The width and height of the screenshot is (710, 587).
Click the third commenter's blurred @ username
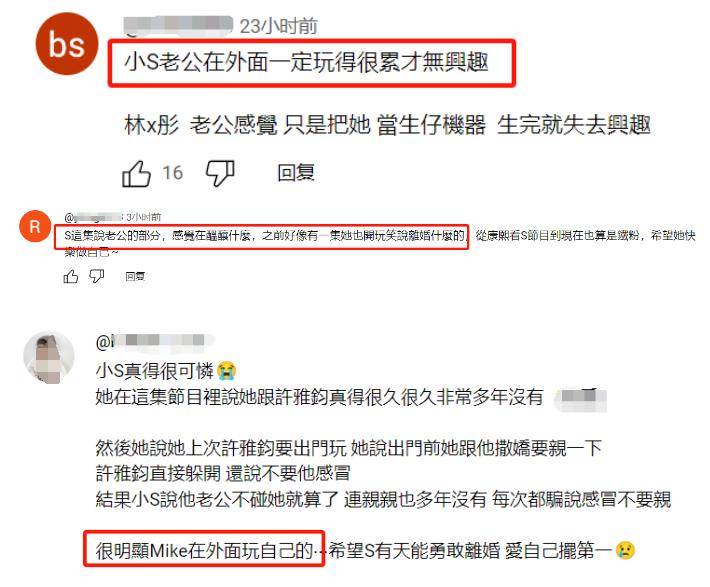click(154, 342)
